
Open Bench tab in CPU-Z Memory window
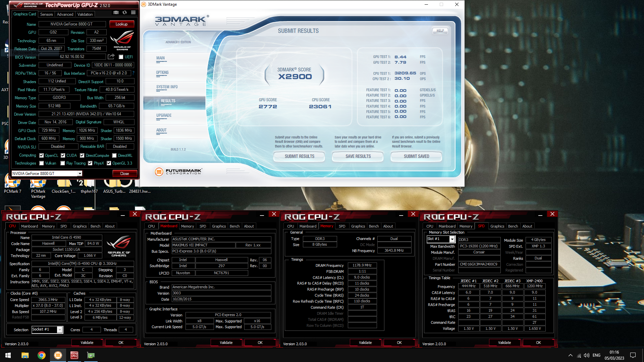click(374, 226)
